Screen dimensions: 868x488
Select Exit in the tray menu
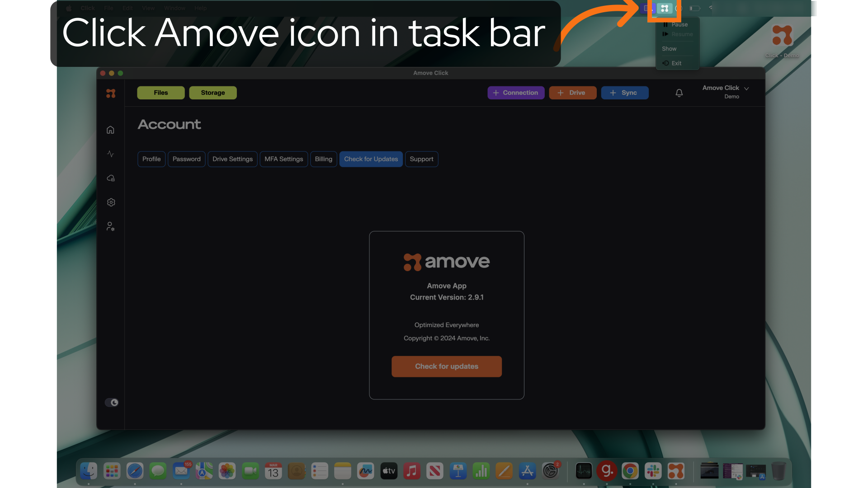point(676,63)
